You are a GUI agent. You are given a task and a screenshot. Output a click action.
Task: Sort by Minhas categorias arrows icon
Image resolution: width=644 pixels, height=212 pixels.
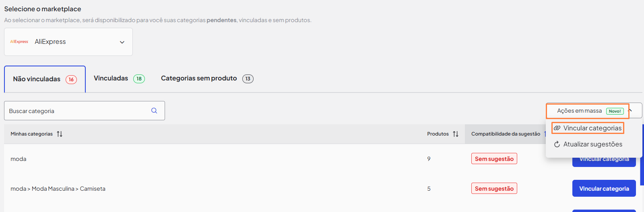60,134
